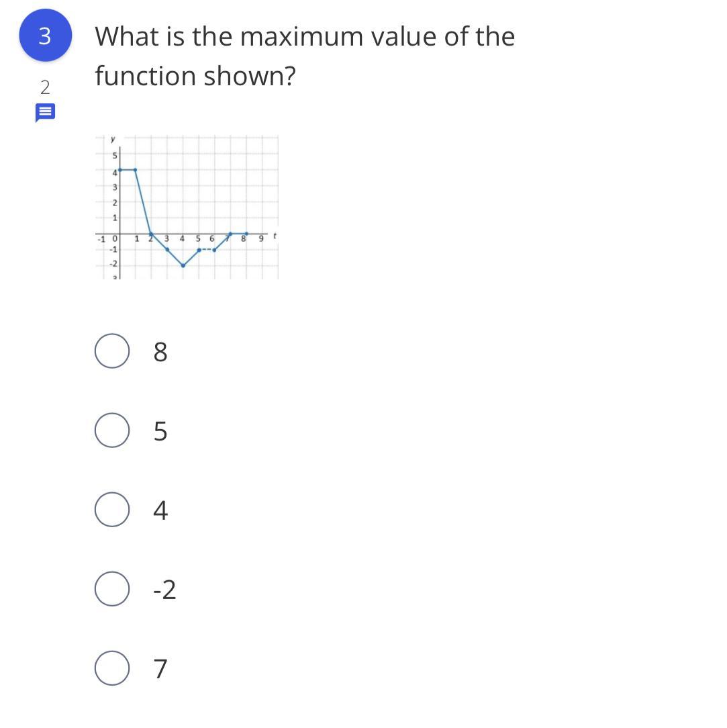
Task: Select the radio button for answer 5
Action: [x=112, y=430]
